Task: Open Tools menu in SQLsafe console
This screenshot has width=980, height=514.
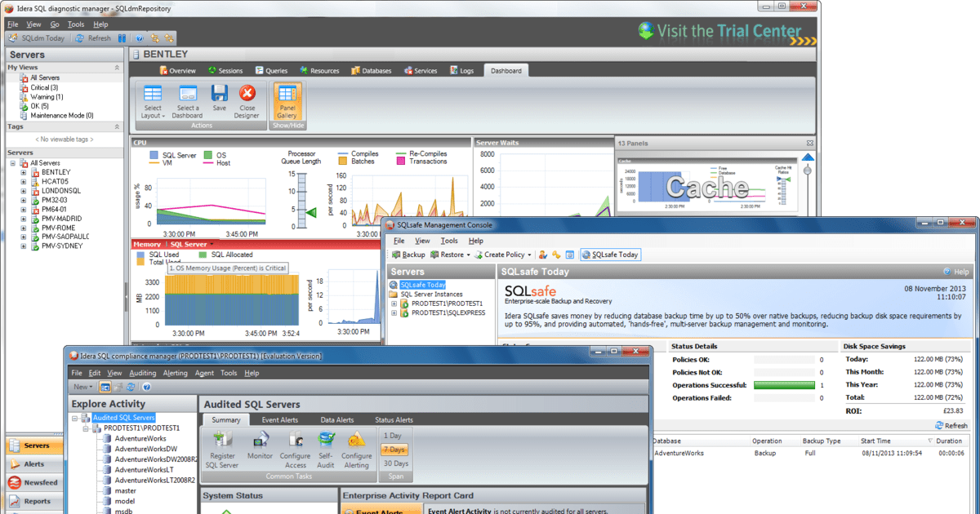Action: pyautogui.click(x=449, y=241)
